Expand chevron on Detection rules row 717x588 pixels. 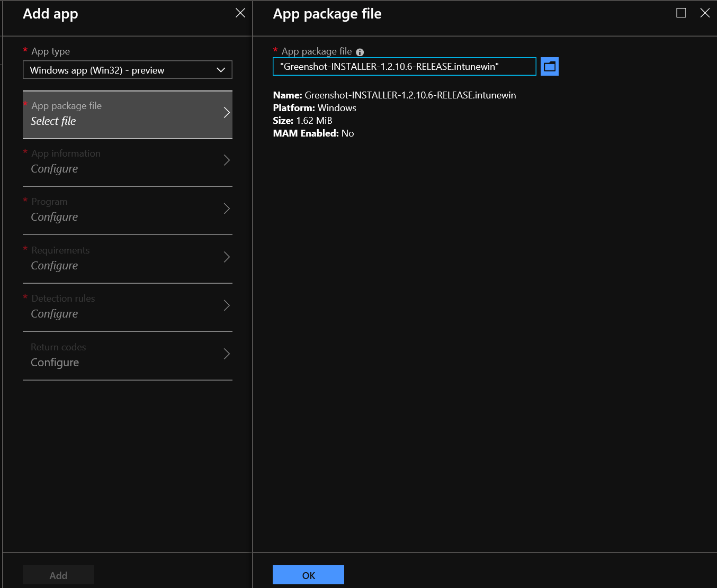(x=227, y=305)
